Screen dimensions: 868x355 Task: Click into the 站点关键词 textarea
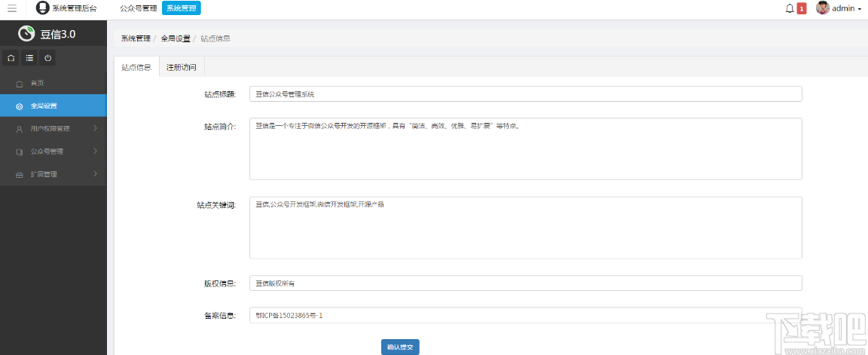pyautogui.click(x=525, y=228)
